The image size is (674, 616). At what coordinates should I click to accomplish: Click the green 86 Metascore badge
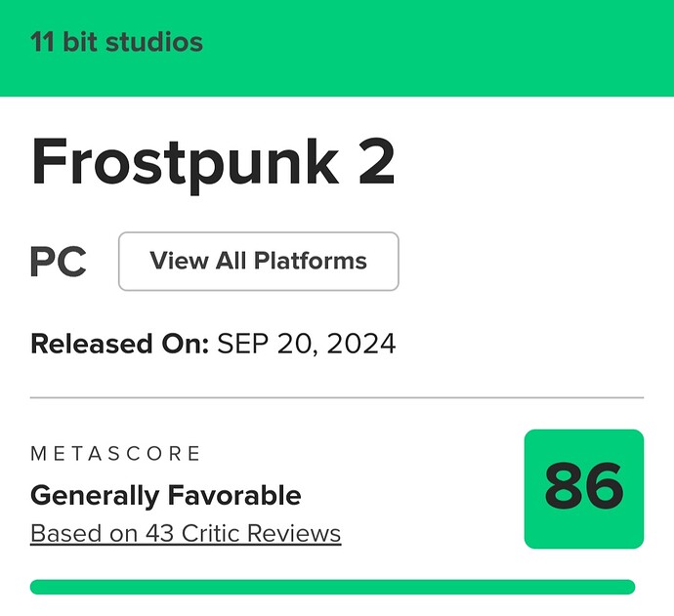[584, 489]
